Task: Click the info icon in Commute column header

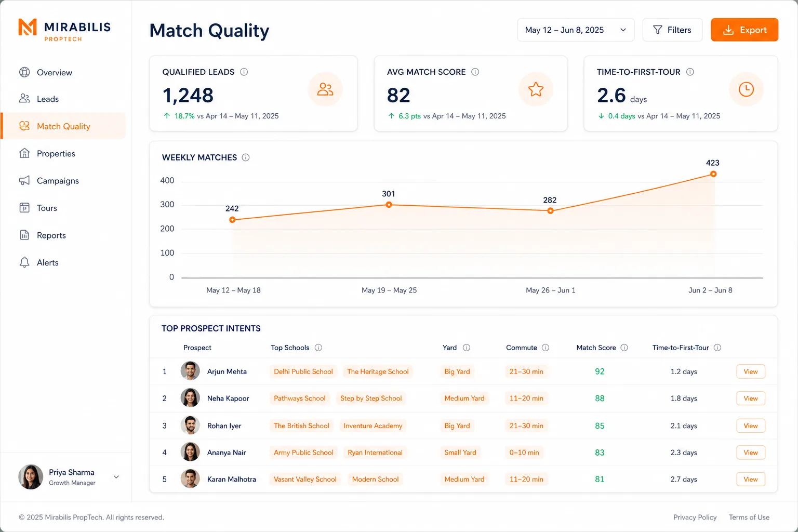Action: point(546,348)
